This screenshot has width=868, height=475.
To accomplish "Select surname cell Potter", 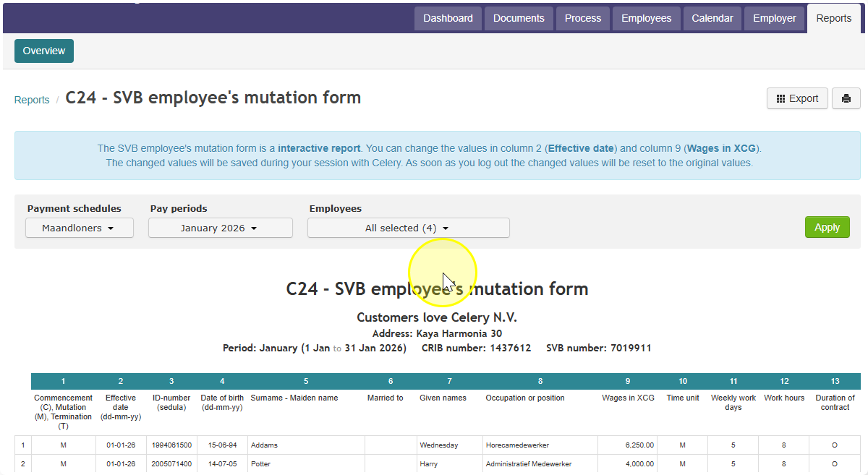I will (306, 464).
